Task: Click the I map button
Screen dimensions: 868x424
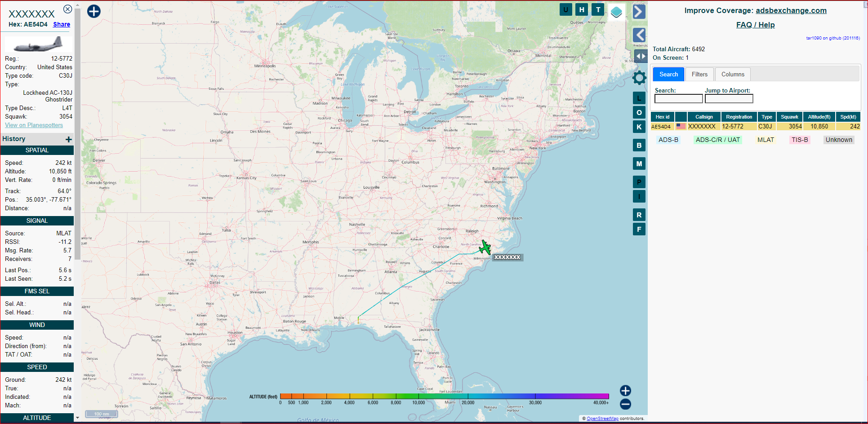Action: pyautogui.click(x=639, y=196)
